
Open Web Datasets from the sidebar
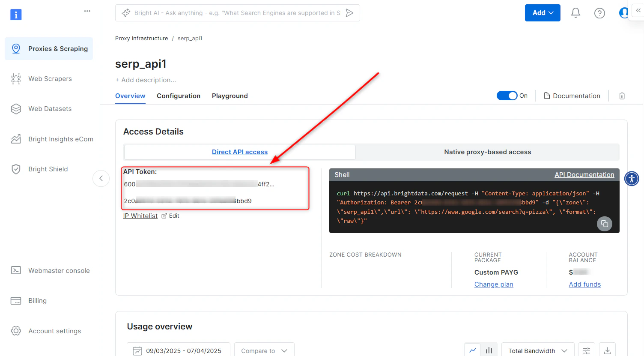coord(16,109)
